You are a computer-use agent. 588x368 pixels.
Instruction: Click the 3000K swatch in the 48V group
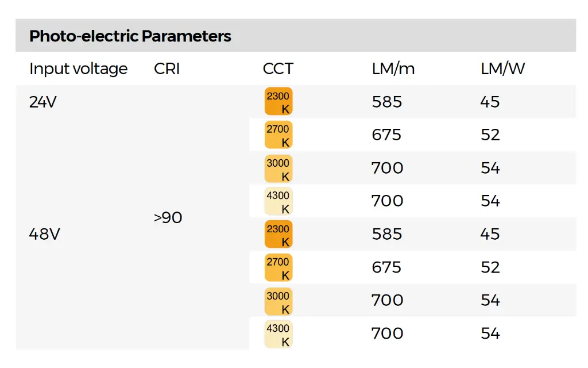pyautogui.click(x=278, y=301)
